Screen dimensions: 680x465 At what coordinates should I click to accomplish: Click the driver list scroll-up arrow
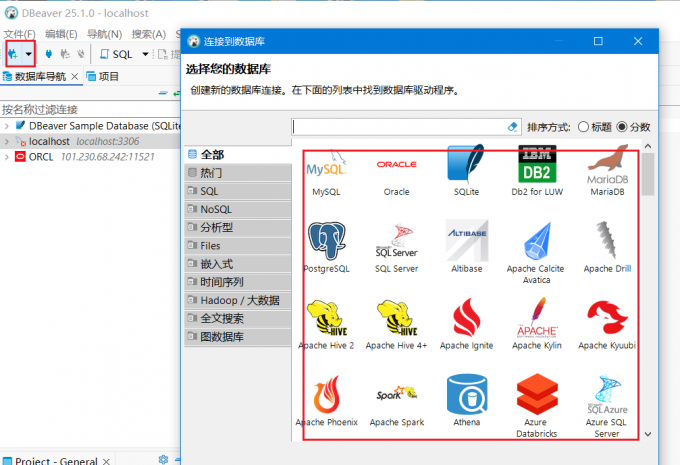(x=648, y=146)
